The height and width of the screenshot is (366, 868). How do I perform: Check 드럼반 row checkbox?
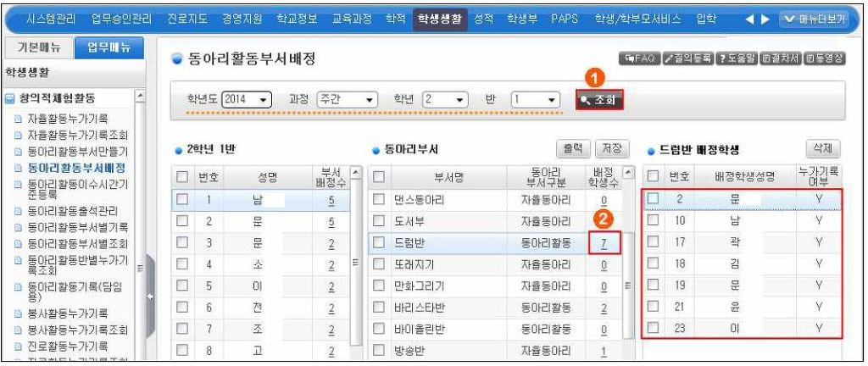pyautogui.click(x=379, y=242)
